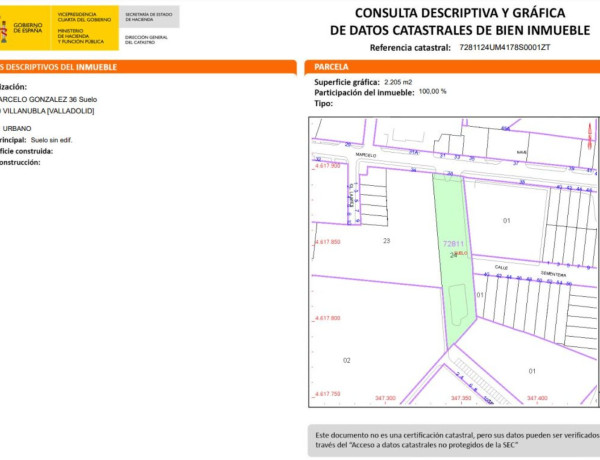Click the '4.617.800' coordinate label
This screenshot has width=600, height=460.
(x=327, y=318)
